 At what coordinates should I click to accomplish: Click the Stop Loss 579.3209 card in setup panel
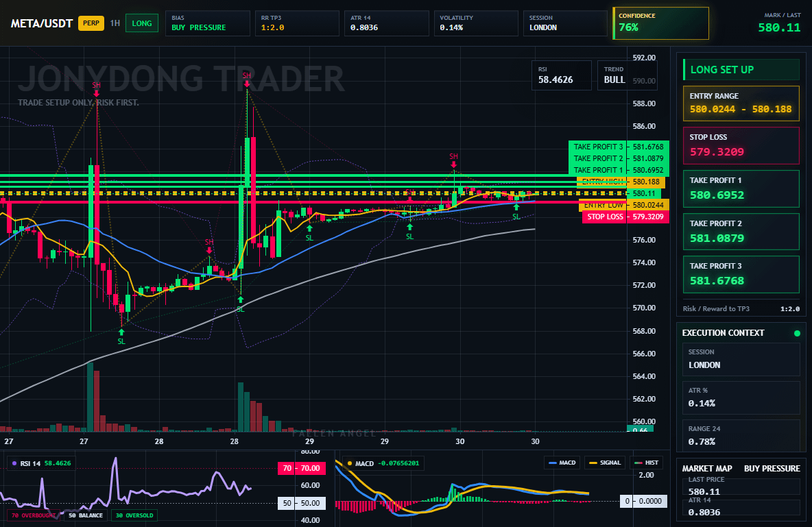point(741,145)
